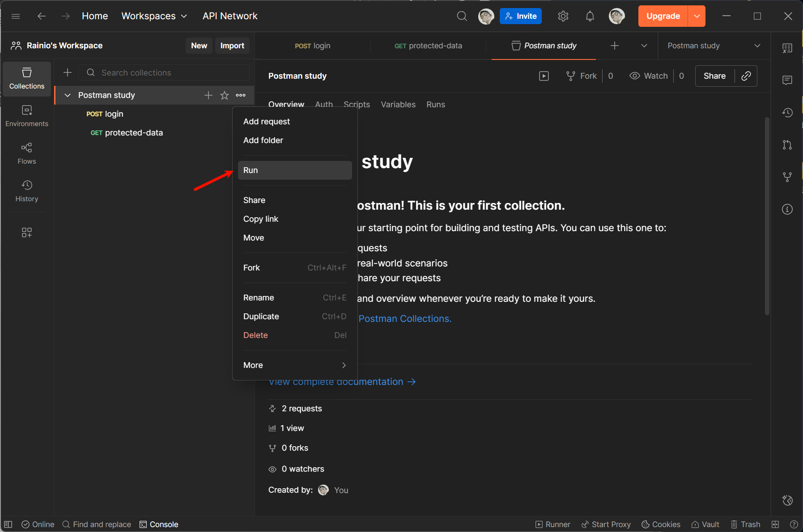
Task: Open the Postman Collections link
Action: tap(405, 319)
